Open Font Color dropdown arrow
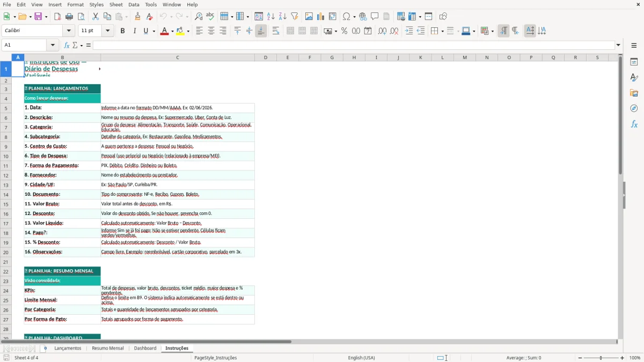Screen dimensions: 644x362 [172, 31]
